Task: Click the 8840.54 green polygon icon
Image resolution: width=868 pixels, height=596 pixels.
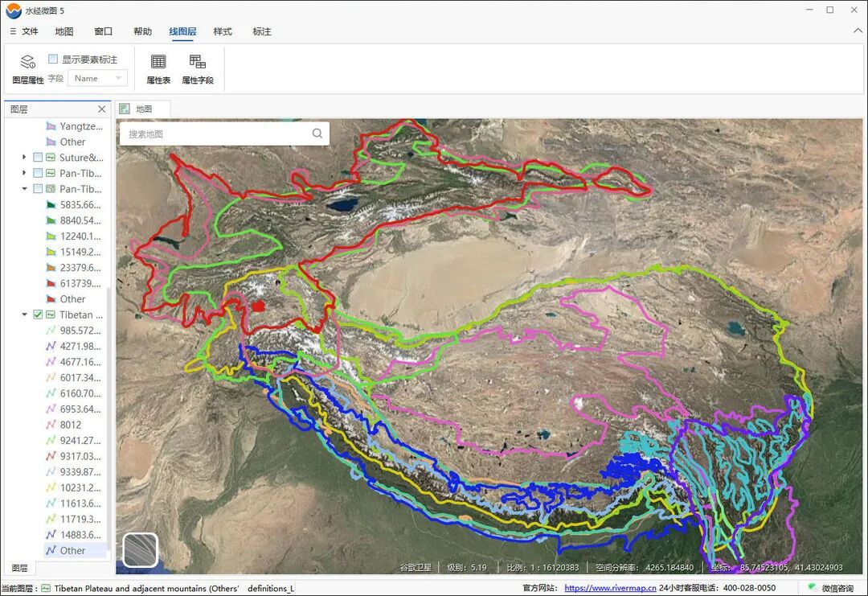Action: (x=51, y=220)
